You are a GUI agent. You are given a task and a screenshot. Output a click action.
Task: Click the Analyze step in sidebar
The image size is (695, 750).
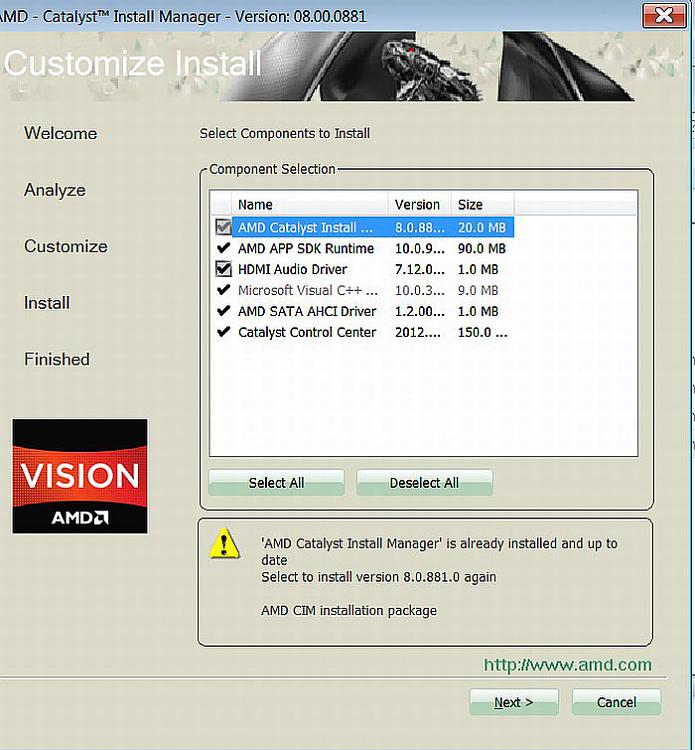click(55, 190)
